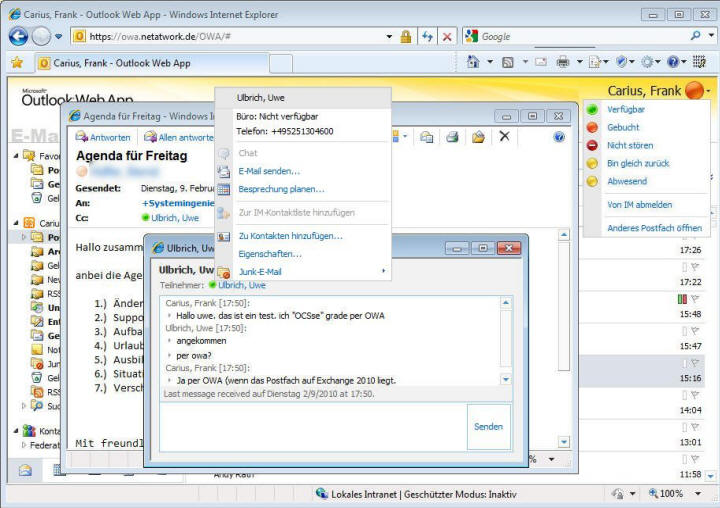Collapse the Favoriten folder group

click(x=16, y=156)
